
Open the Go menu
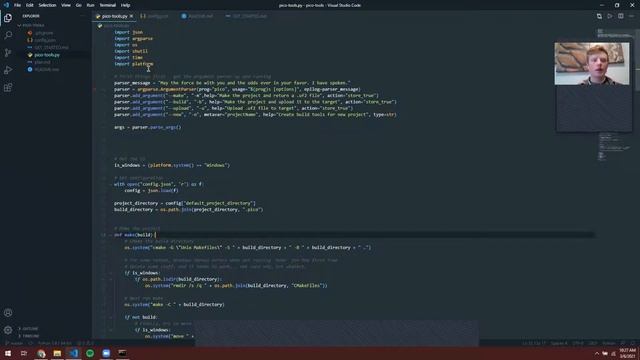[x=78, y=5]
